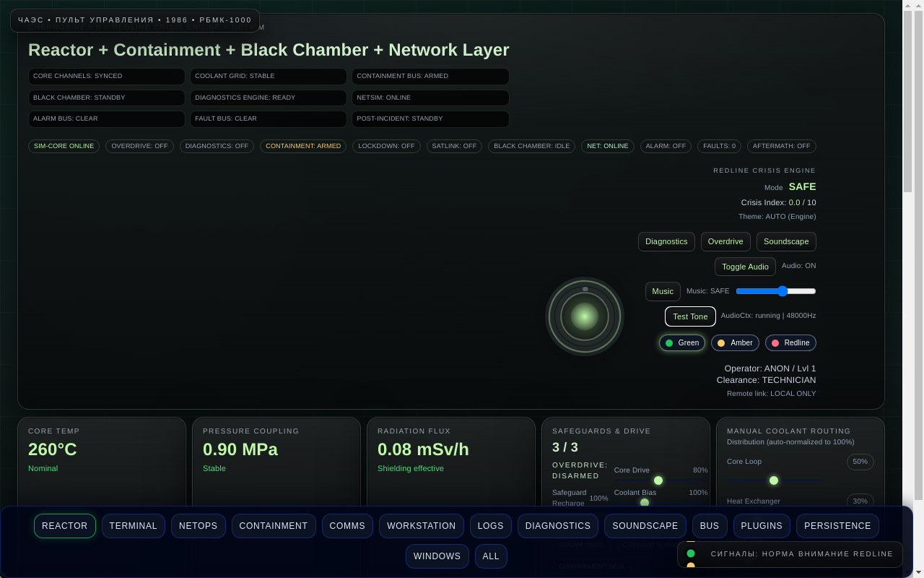Click the pink dot on the Redline button

[x=775, y=342]
